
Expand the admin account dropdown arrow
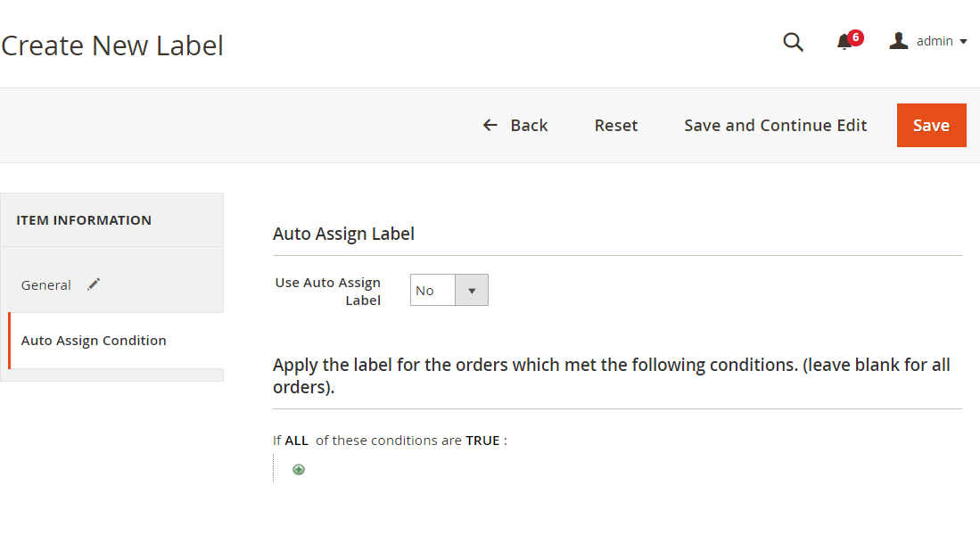point(963,42)
